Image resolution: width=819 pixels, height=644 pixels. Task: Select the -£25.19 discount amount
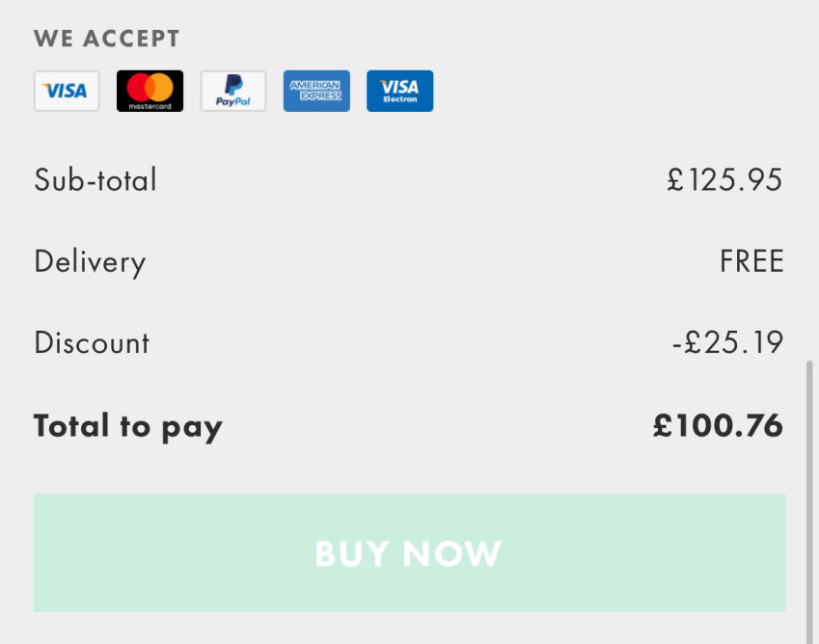click(x=727, y=343)
